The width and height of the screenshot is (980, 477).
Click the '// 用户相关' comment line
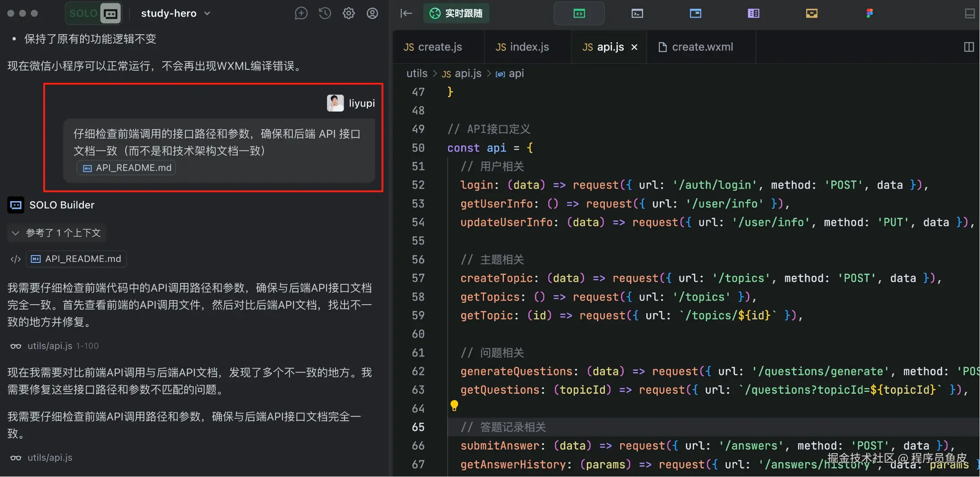(x=492, y=166)
